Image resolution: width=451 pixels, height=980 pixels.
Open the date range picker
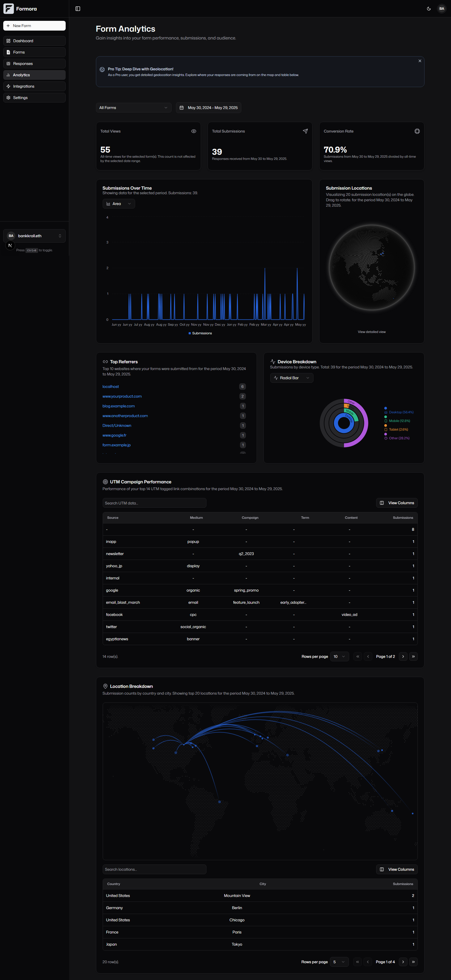tap(208, 108)
